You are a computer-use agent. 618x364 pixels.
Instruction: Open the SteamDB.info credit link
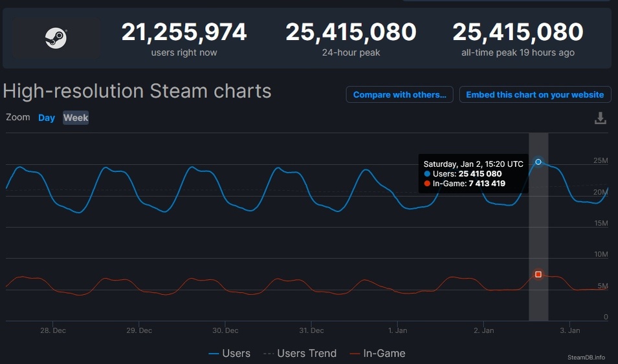[586, 358]
